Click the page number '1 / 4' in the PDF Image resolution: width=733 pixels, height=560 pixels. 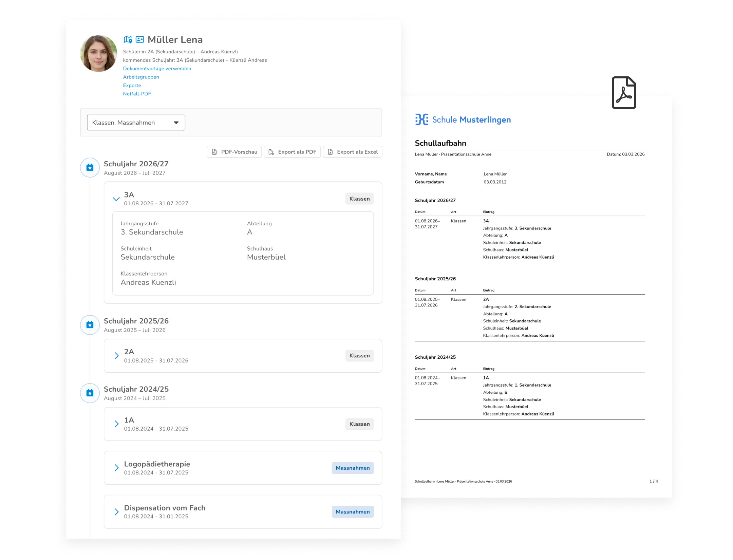pos(654,482)
